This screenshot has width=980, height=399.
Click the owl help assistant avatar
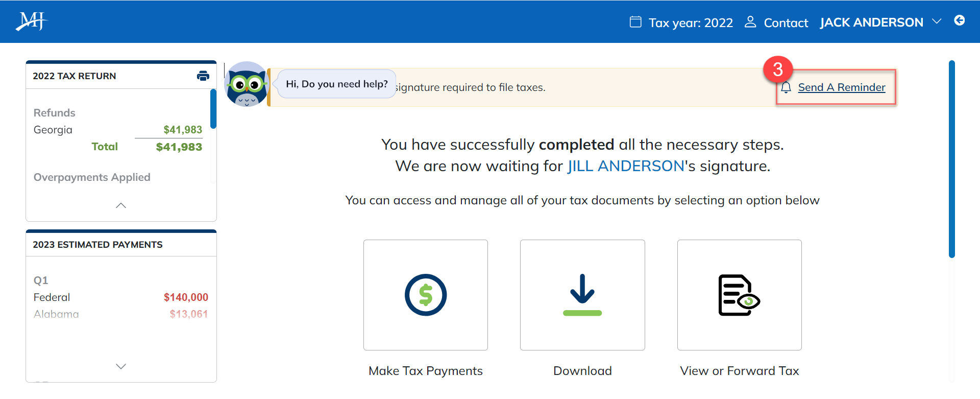(x=247, y=85)
